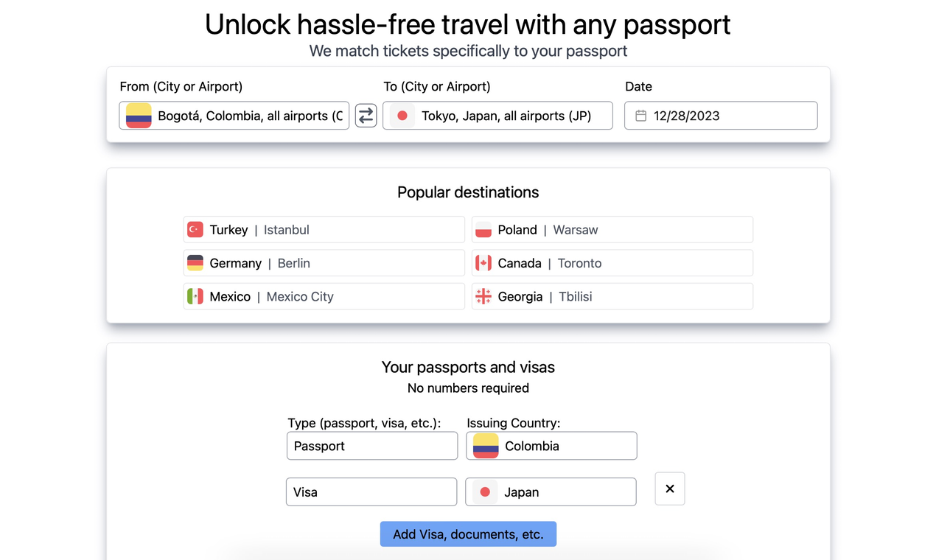Click the Visa type text field

[x=371, y=491]
